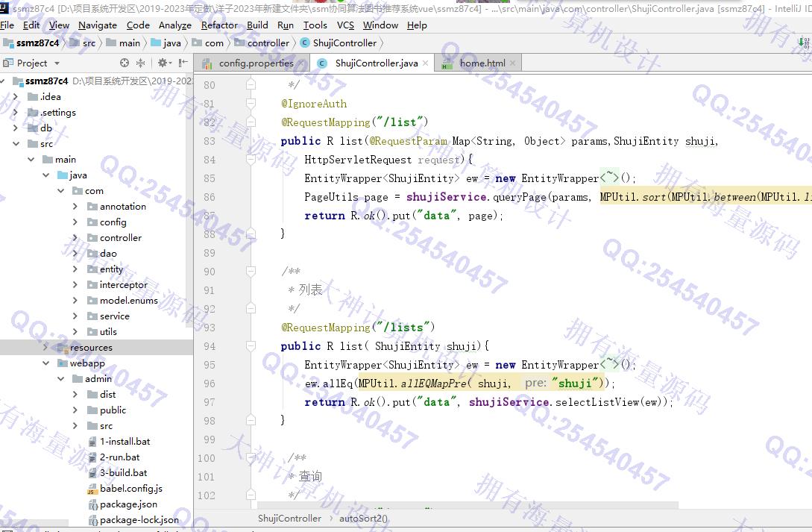Open Project panel settings gear
This screenshot has width=812, height=532.
pyautogui.click(x=163, y=63)
